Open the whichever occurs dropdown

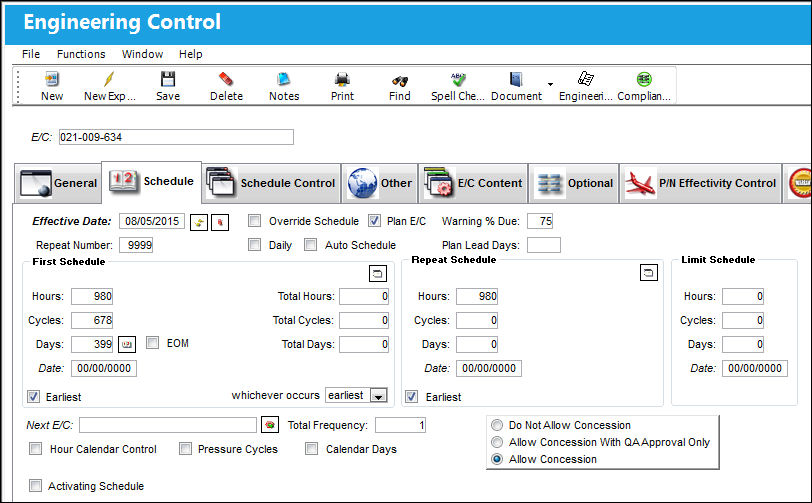pos(379,396)
